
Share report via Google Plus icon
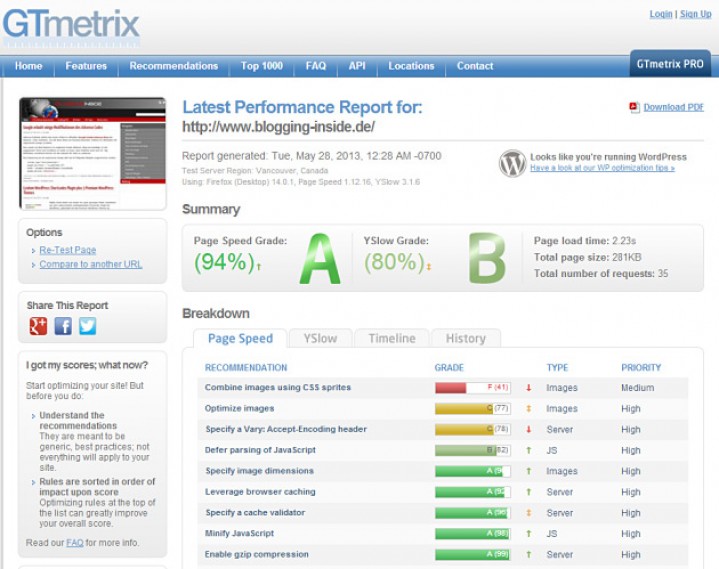pyautogui.click(x=38, y=326)
